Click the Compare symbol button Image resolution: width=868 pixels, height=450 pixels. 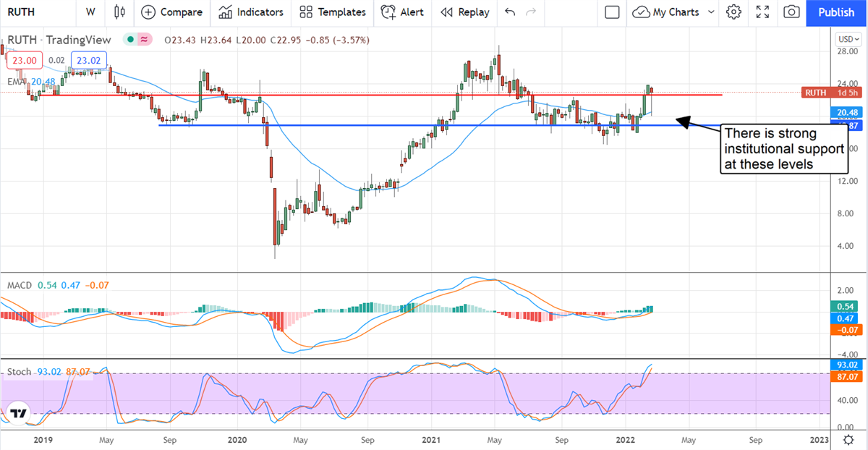171,12
